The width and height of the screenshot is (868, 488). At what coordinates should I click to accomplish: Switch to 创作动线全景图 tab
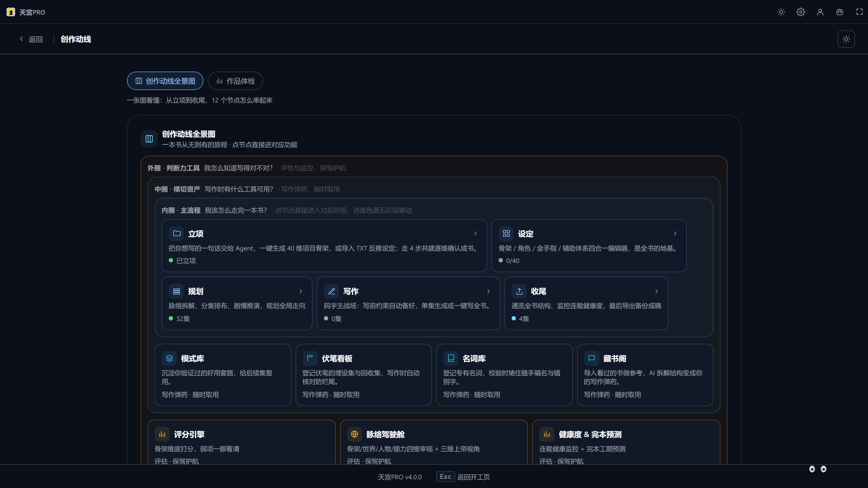(x=165, y=81)
